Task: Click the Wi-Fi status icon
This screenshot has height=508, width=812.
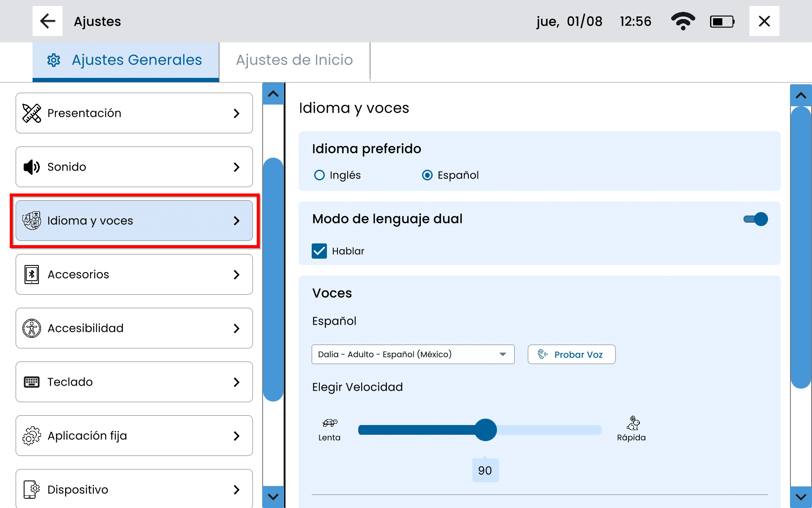Action: (683, 21)
